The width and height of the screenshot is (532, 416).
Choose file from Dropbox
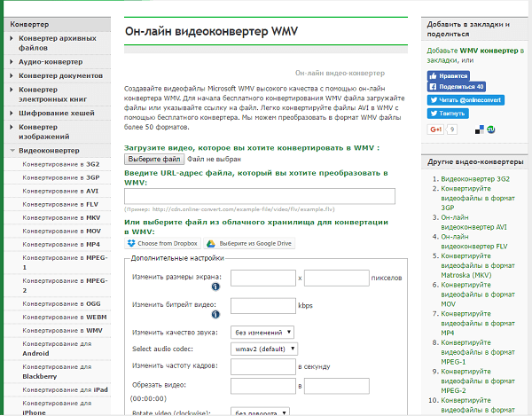[162, 243]
